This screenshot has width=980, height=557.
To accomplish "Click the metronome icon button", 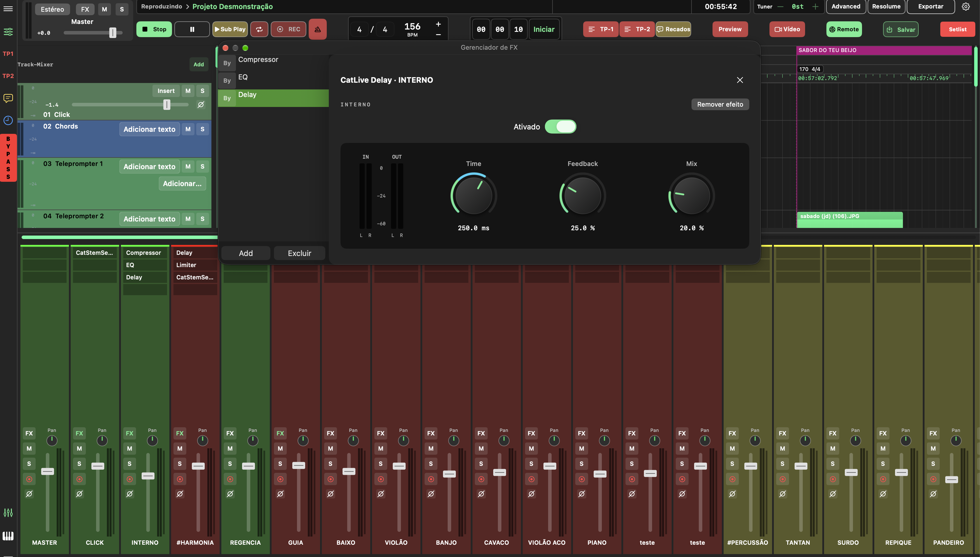I will [318, 29].
